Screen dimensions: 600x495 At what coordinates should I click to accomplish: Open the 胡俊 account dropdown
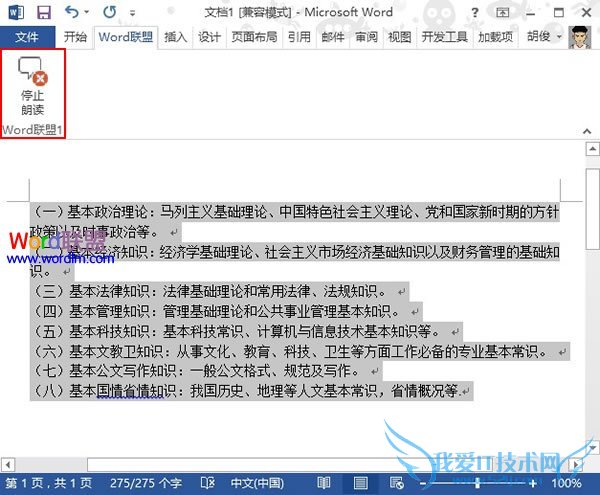click(x=544, y=37)
